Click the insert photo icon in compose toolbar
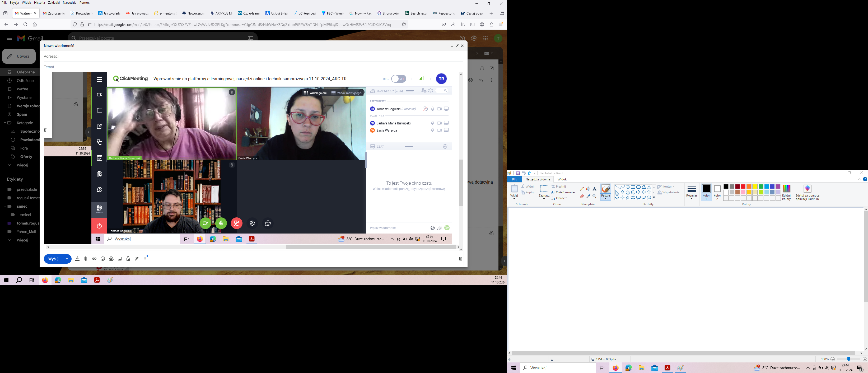Image resolution: width=868 pixels, height=373 pixels. pyautogui.click(x=120, y=258)
